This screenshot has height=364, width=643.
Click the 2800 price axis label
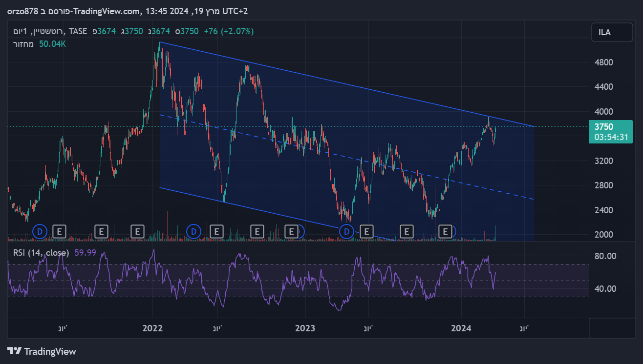click(604, 185)
